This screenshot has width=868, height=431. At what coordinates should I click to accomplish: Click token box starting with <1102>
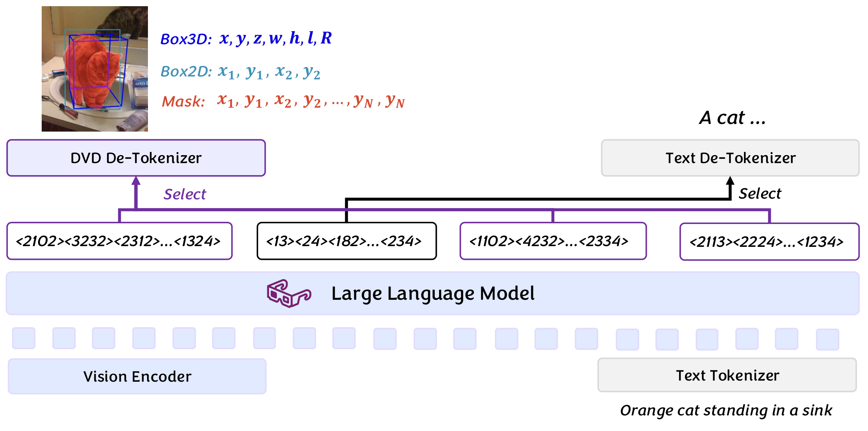[x=553, y=241]
